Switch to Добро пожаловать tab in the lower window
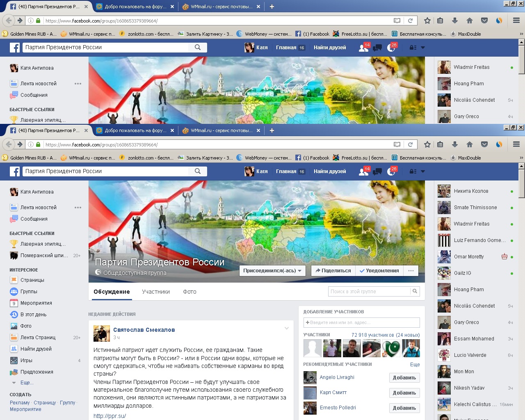 point(135,130)
